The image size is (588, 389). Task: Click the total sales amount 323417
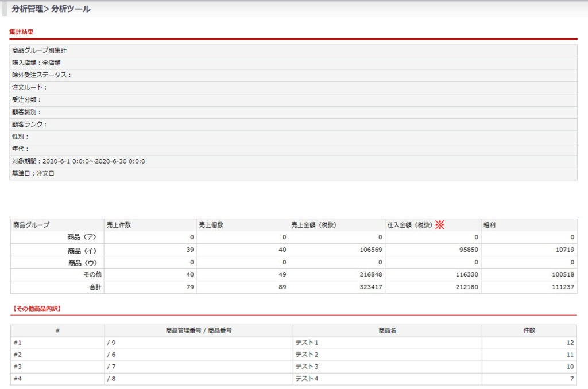click(371, 287)
